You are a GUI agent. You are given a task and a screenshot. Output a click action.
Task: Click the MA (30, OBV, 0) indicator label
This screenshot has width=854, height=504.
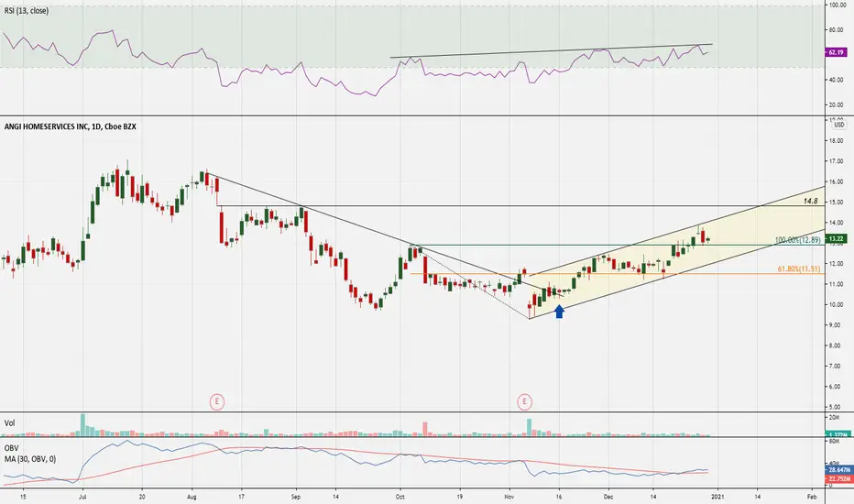30,459
